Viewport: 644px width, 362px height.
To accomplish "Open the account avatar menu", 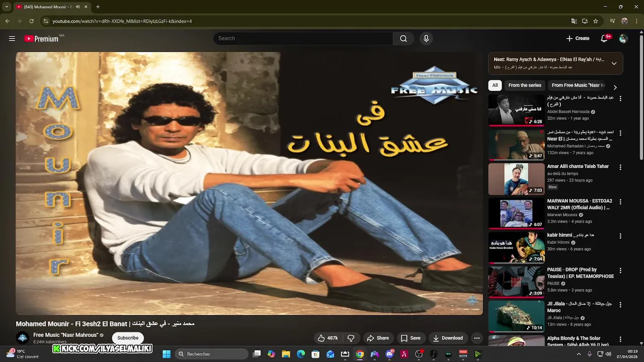I will click(x=623, y=38).
